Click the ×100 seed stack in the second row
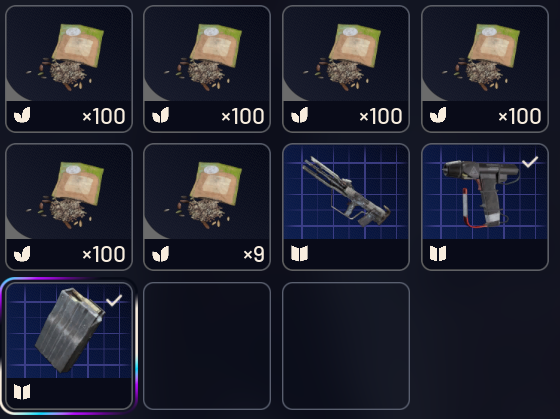The image size is (560, 419). tap(69, 207)
